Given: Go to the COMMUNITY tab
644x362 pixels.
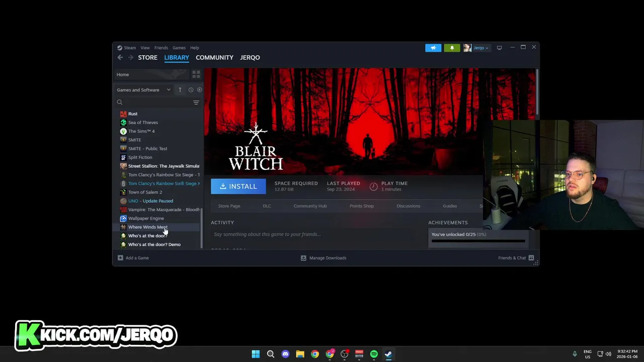Looking at the screenshot, I should pos(214,57).
